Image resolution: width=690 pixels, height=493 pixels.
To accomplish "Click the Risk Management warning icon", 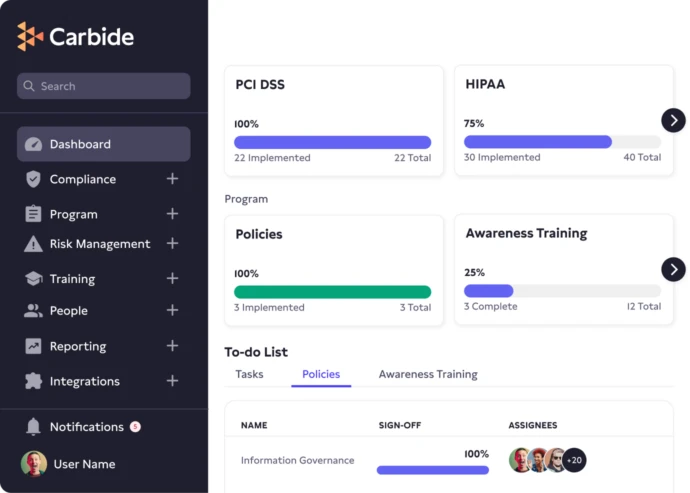I will click(x=33, y=244).
